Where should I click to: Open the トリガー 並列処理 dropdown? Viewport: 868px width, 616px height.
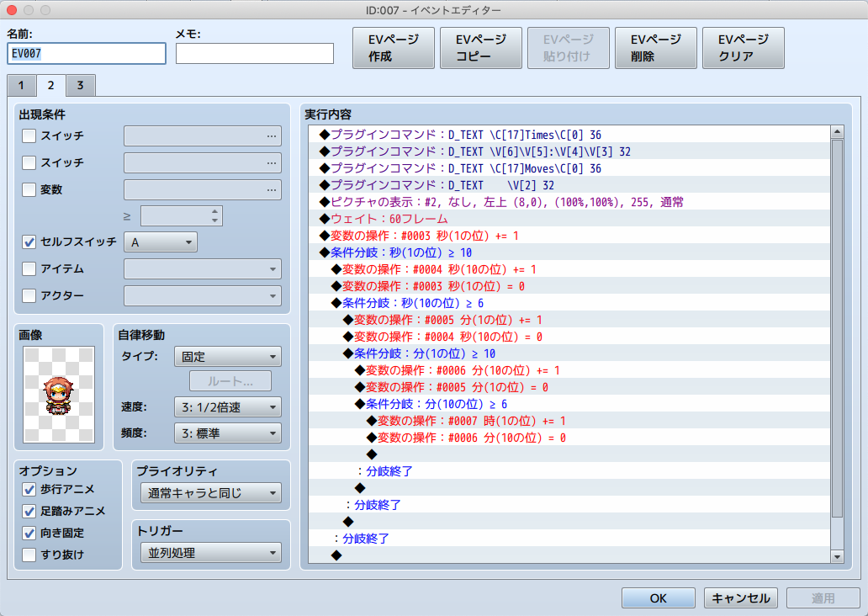(211, 553)
